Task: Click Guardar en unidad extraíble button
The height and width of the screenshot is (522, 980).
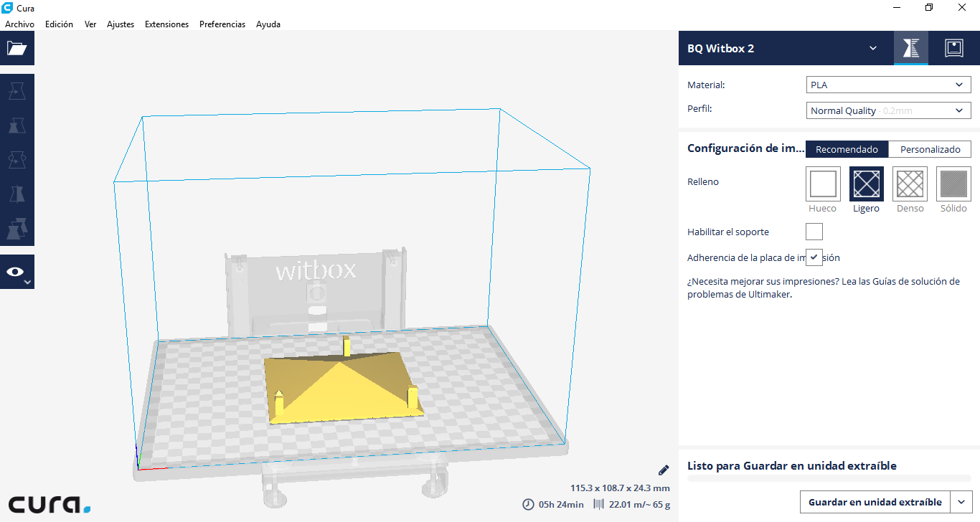Action: click(x=875, y=502)
